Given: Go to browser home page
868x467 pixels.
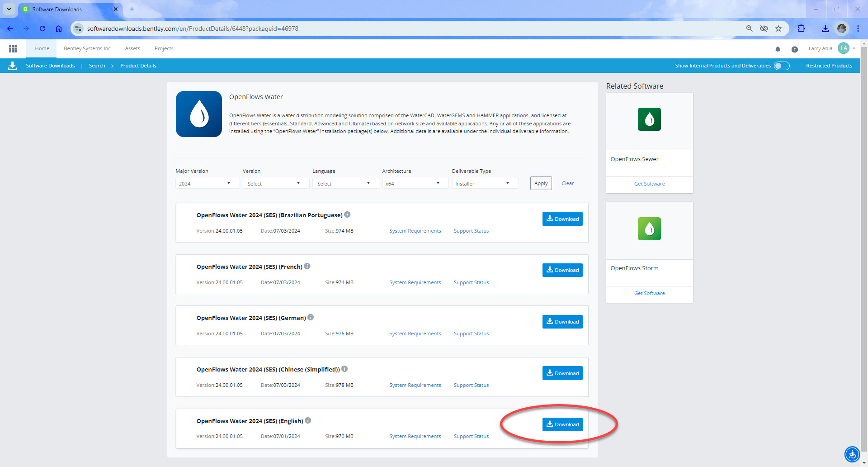Looking at the screenshot, I should pos(59,29).
